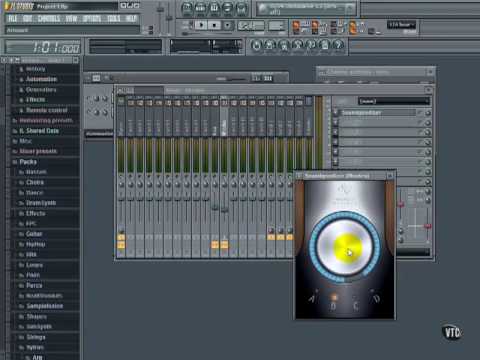The image size is (480, 360).
Task: Click the render to audio round icon
Action: 284,45
